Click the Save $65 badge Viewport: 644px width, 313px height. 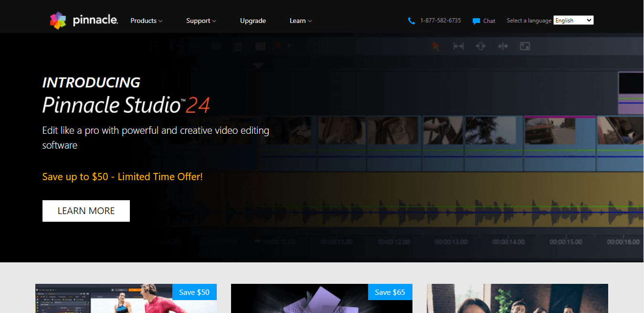click(x=390, y=292)
